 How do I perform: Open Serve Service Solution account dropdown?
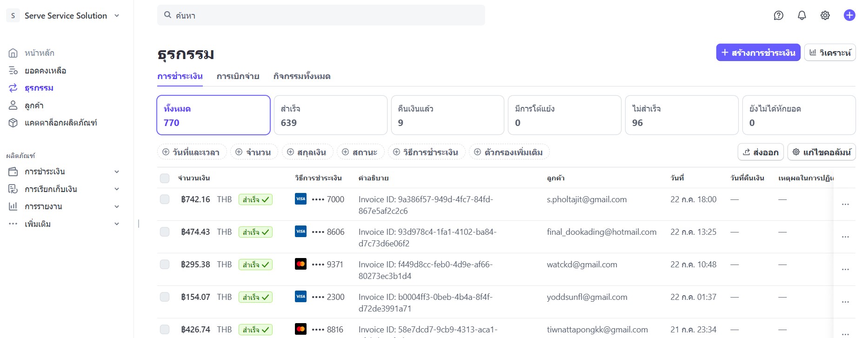tap(65, 16)
